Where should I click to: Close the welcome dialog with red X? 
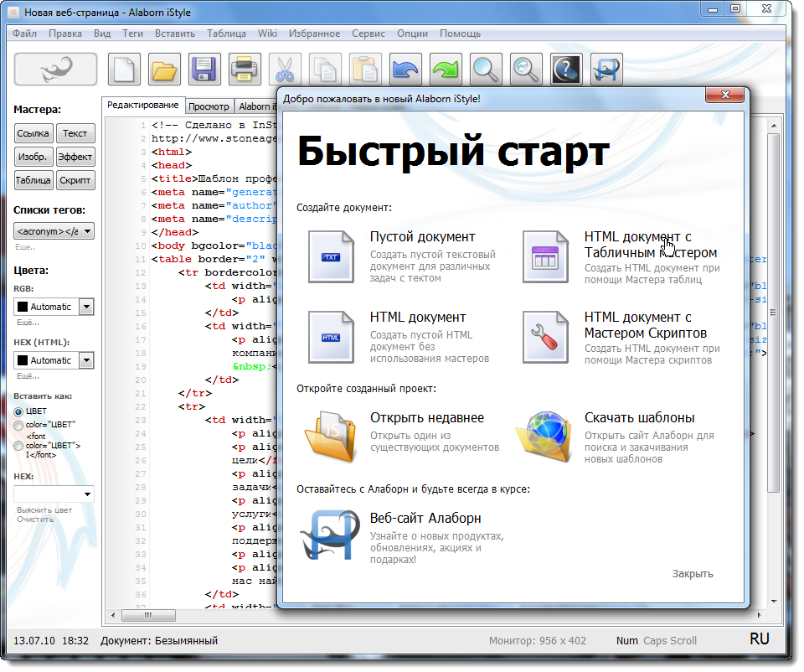pos(724,95)
